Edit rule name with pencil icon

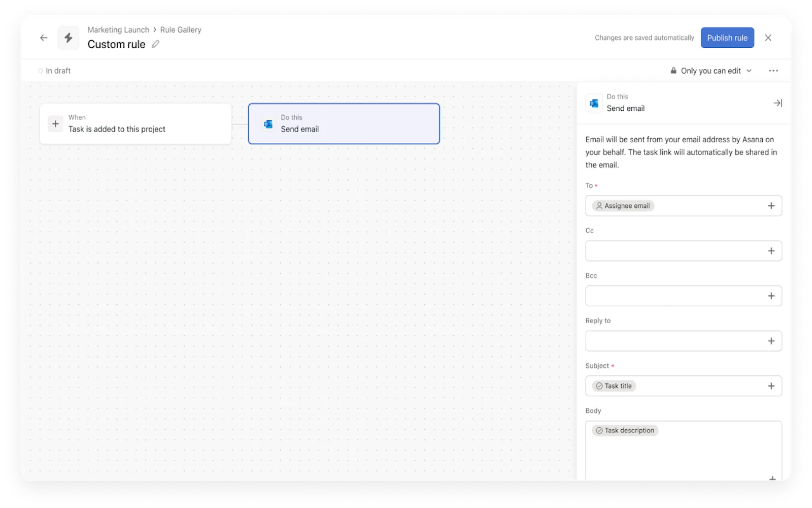pos(155,44)
